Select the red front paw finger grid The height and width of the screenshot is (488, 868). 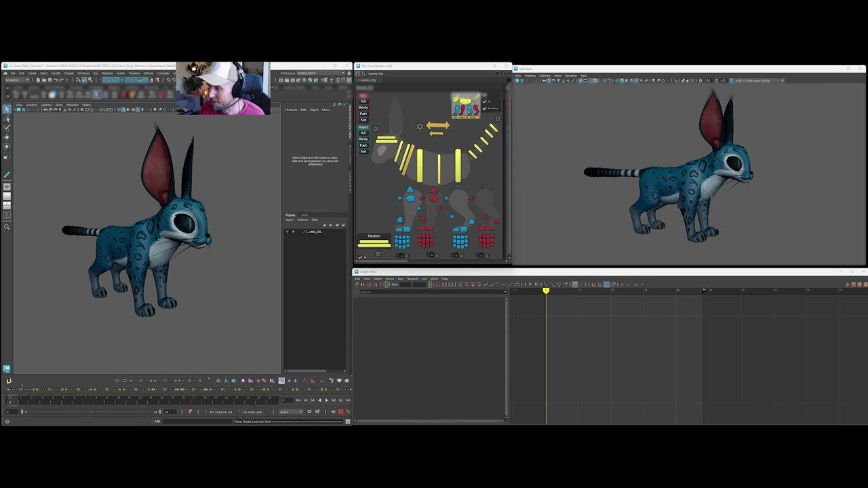pos(425,240)
